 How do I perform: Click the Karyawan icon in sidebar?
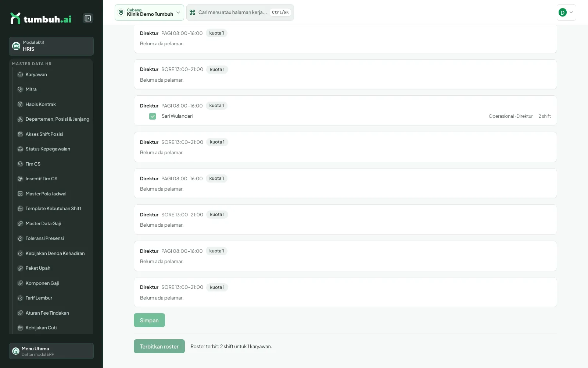tap(20, 74)
